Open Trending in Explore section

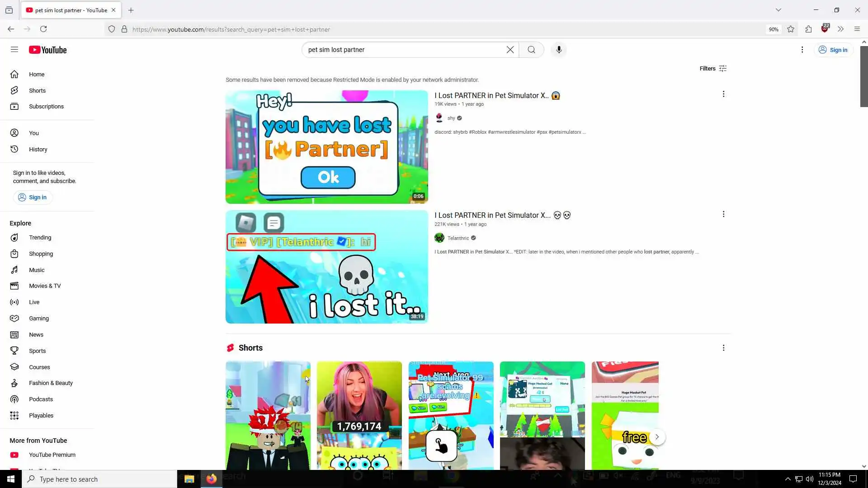[40, 238]
